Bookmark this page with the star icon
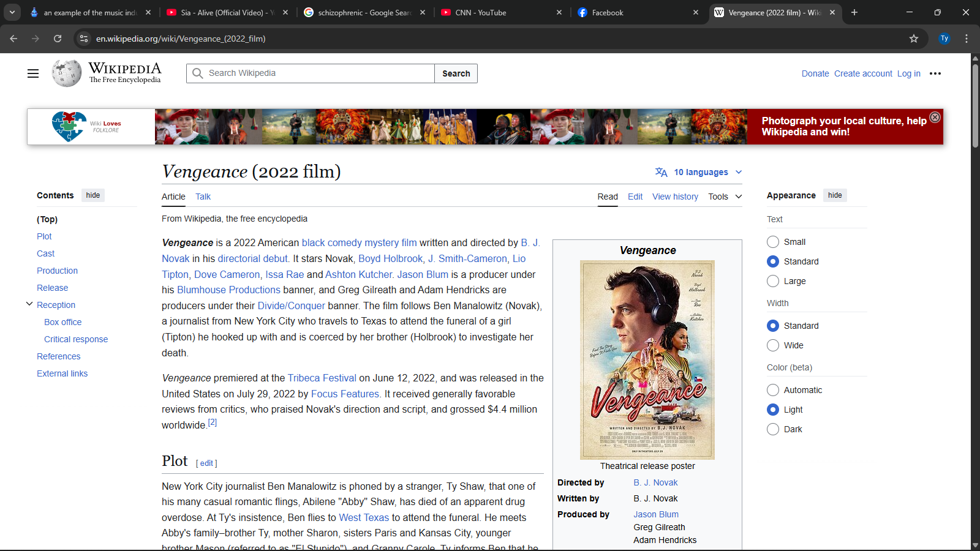 pyautogui.click(x=914, y=39)
